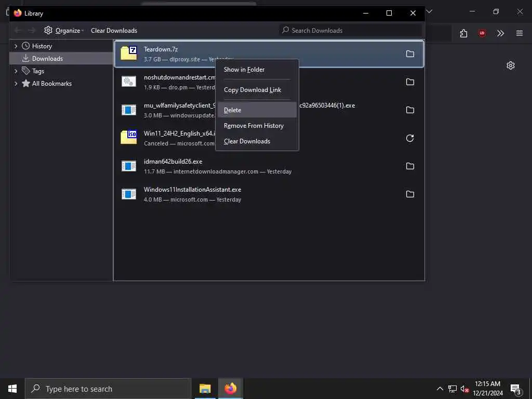Retry the canceled Win11_24H2 ISO download

pos(410,138)
